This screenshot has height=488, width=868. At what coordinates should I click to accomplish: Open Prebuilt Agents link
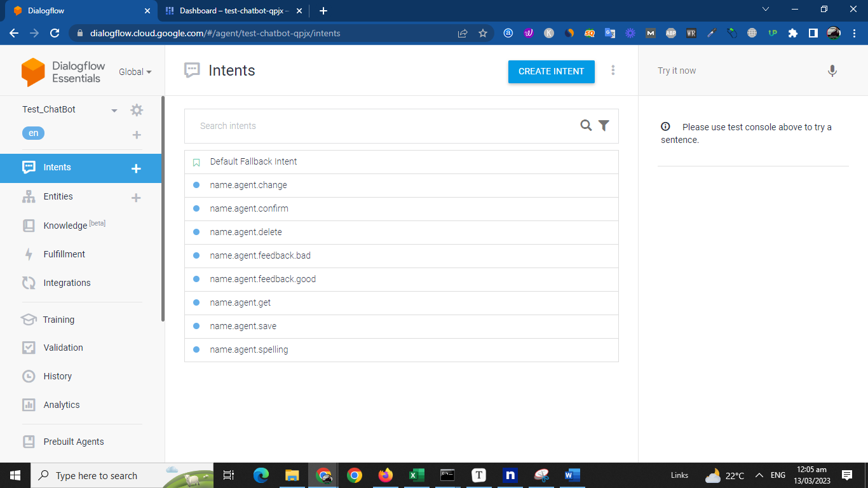(74, 442)
